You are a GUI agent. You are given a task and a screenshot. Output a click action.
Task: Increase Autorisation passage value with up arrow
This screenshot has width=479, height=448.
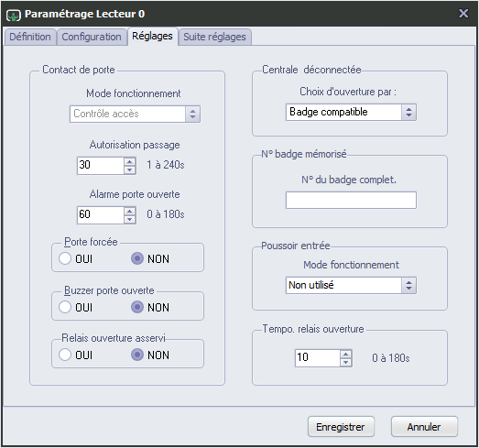[x=130, y=161]
